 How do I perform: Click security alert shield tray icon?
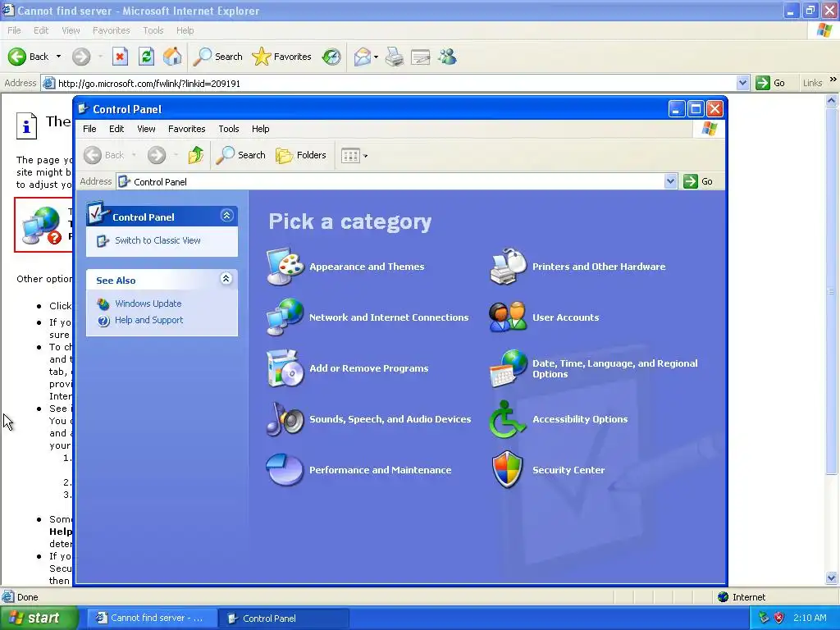(x=779, y=618)
